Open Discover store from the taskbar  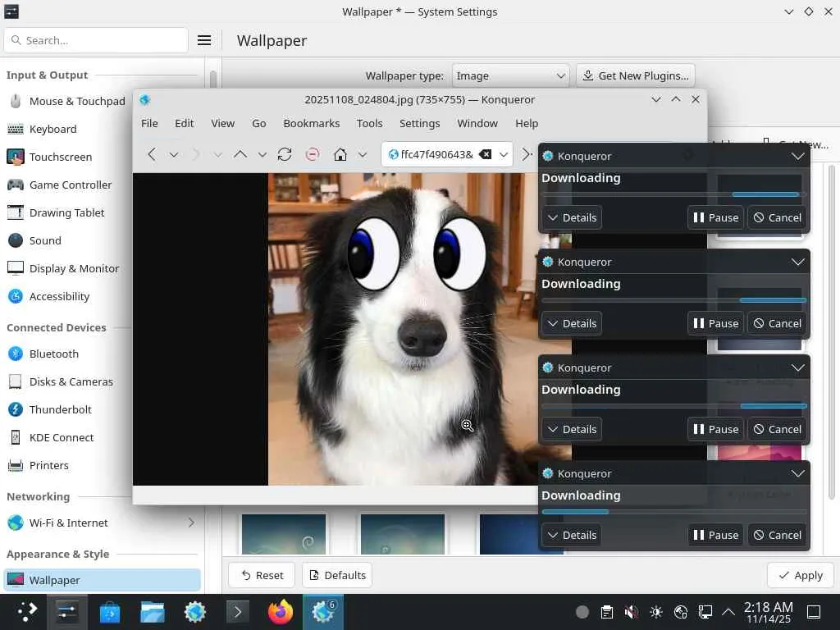110,612
